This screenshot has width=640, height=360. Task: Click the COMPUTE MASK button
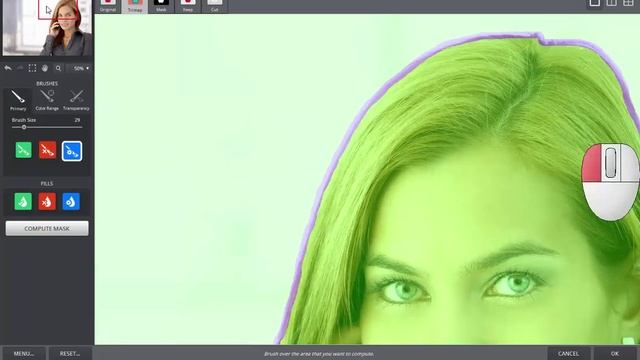point(47,229)
